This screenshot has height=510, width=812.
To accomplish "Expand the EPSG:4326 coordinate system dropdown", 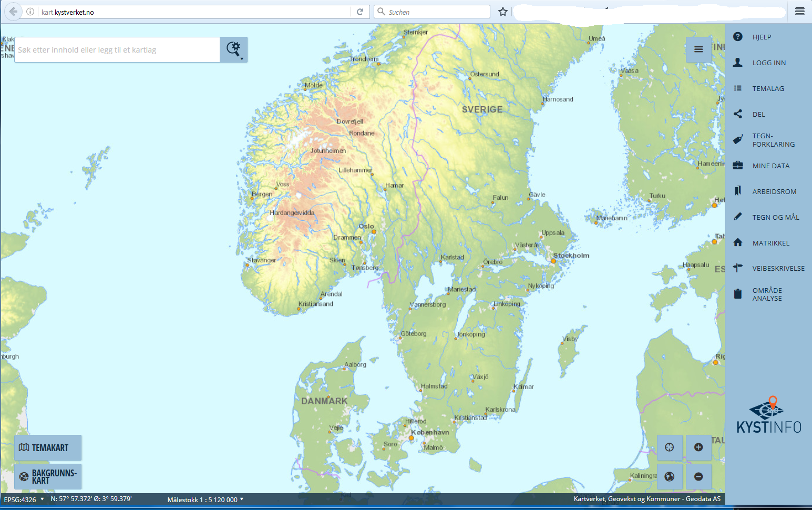I will click(x=24, y=499).
